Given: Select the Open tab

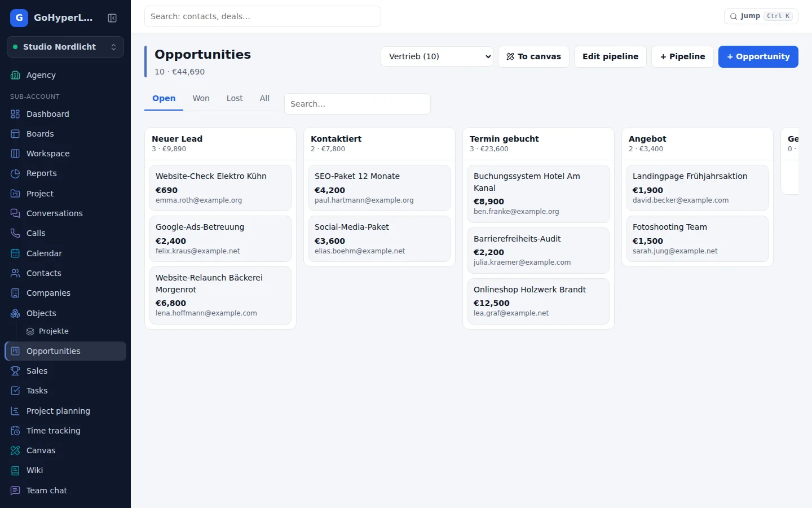Looking at the screenshot, I should [164, 98].
